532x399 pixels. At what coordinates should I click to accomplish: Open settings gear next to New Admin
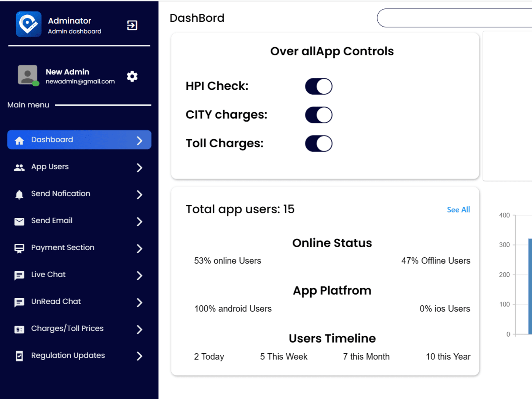click(x=132, y=76)
